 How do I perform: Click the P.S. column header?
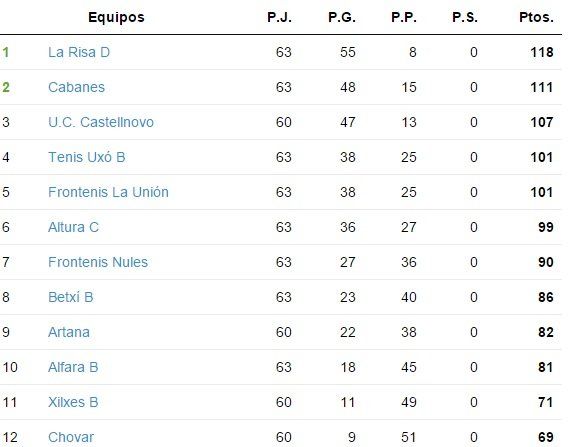(465, 17)
